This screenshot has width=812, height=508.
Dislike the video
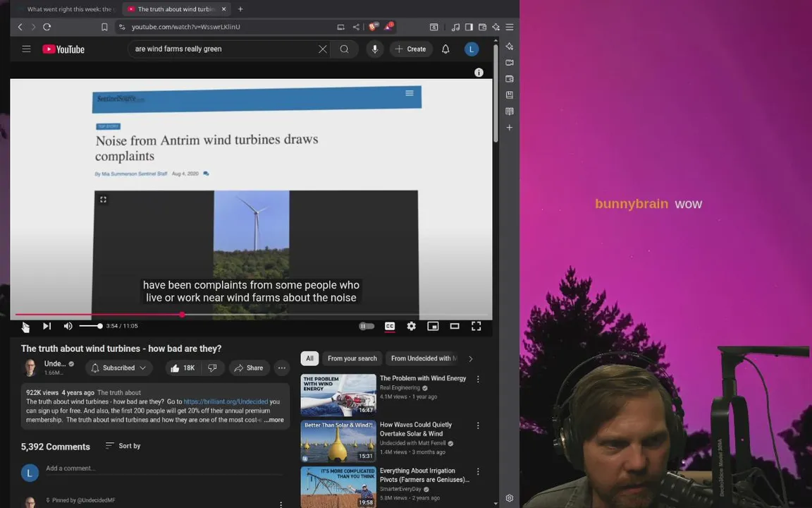pyautogui.click(x=212, y=368)
